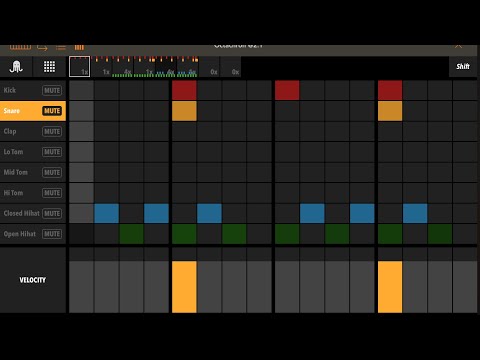Add a Mid Tom hit on step 8
Viewport: 480px width, 360px height.
[259, 172]
